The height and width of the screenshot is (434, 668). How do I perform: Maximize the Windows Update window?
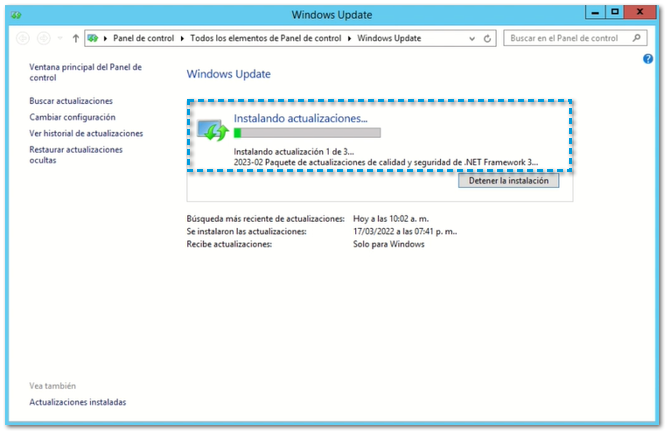click(x=615, y=12)
